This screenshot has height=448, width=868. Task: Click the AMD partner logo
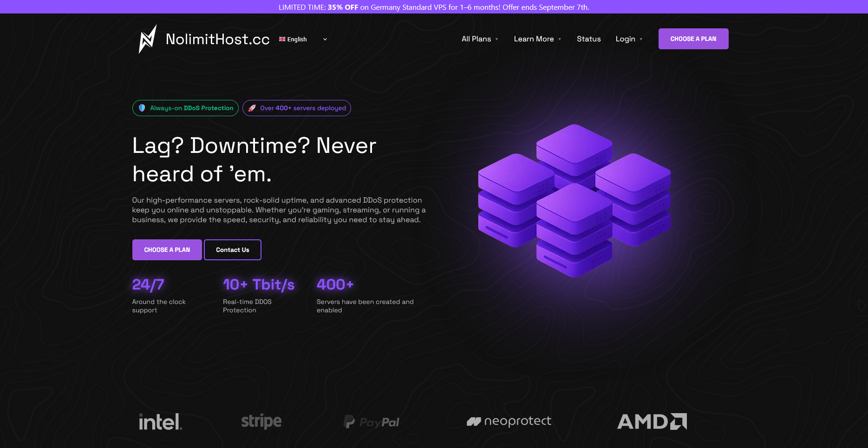tap(652, 422)
